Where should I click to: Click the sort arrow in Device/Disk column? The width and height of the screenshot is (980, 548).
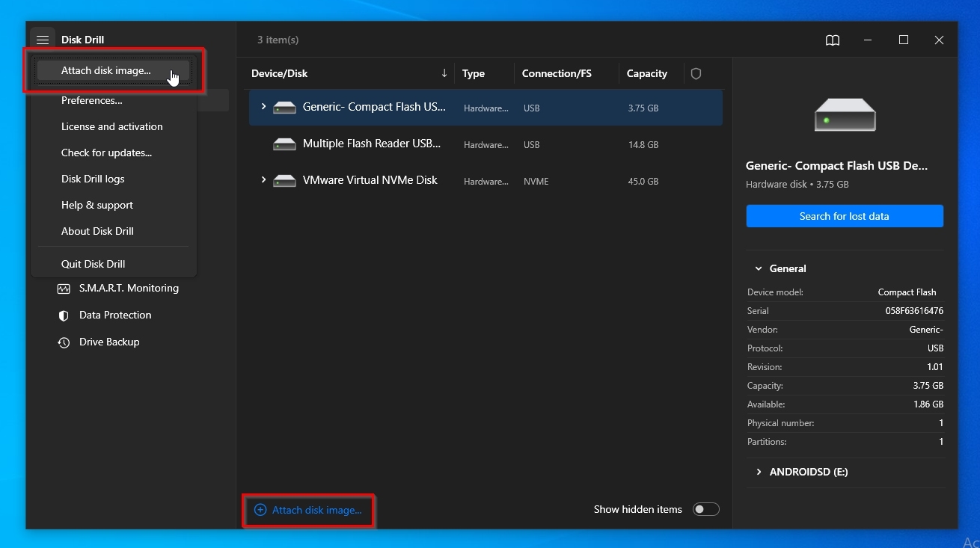coord(444,73)
